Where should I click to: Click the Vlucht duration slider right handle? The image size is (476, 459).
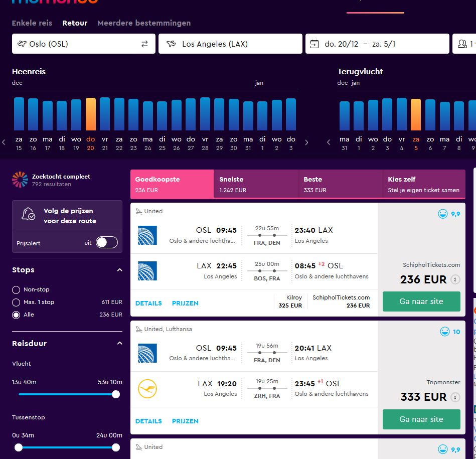click(116, 394)
